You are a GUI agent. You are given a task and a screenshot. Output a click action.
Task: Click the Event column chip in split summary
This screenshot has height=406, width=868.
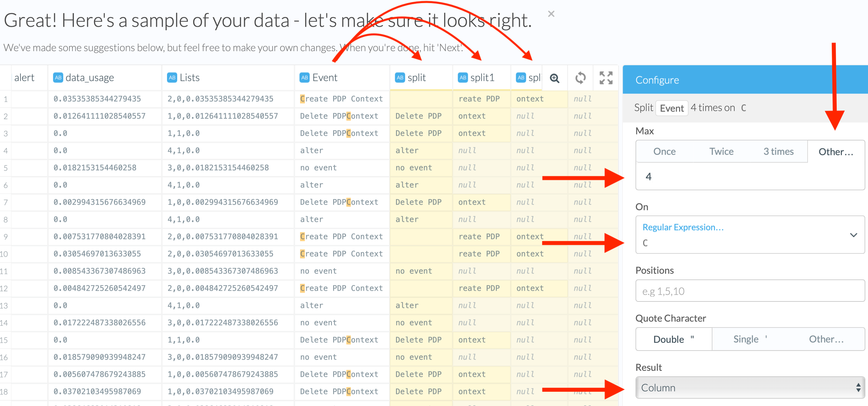pos(672,108)
